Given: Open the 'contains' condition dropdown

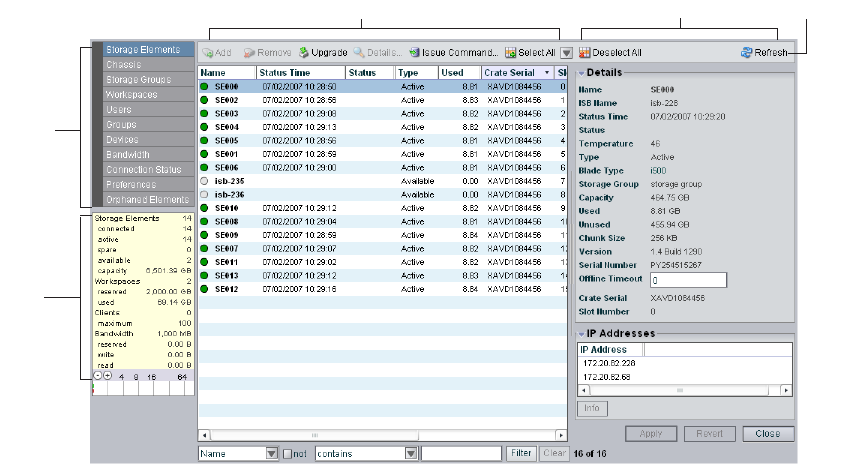Looking at the screenshot, I should click(x=410, y=453).
